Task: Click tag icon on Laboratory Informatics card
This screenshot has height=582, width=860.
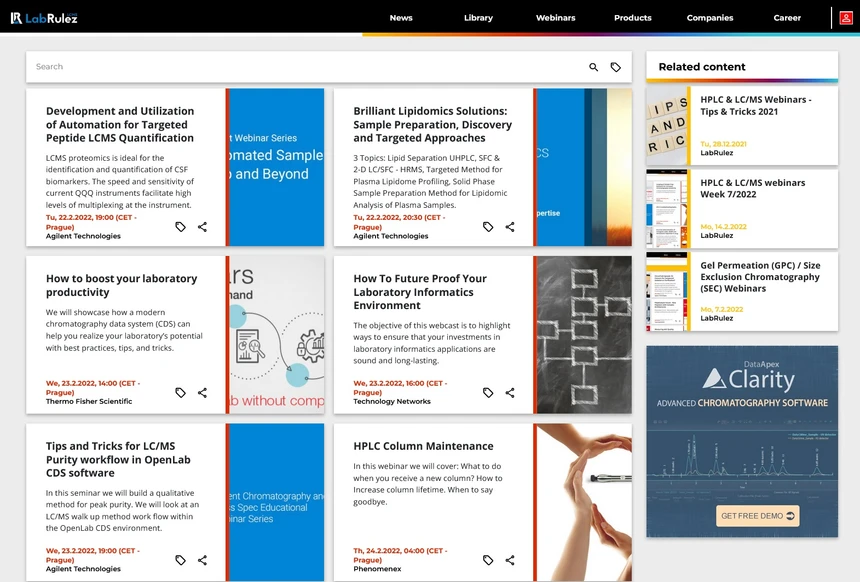Action: [488, 393]
